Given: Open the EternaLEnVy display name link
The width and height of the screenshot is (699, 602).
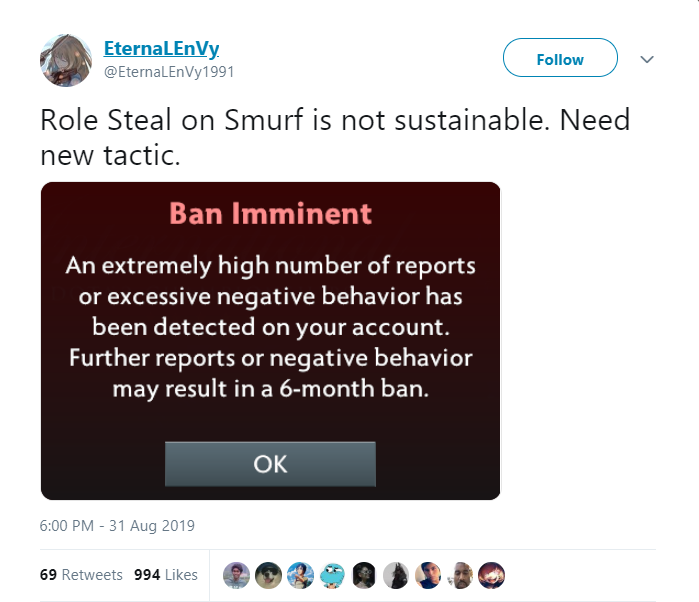Looking at the screenshot, I should [x=161, y=48].
